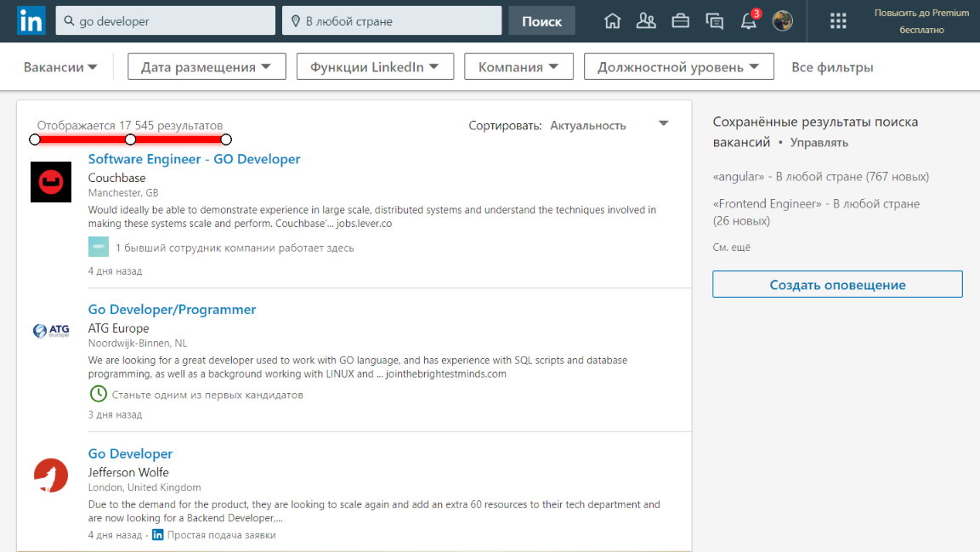The image size is (980, 552).
Task: Click the former employee icon under Couchbase
Action: [98, 247]
